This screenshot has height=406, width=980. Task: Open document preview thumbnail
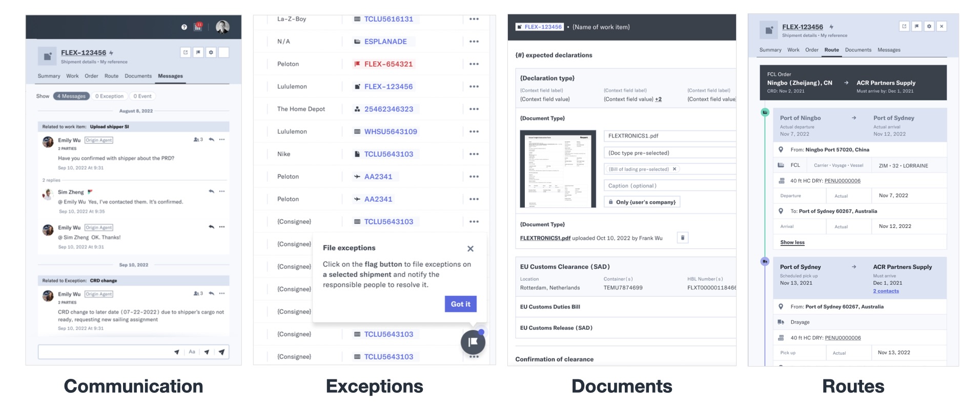pyautogui.click(x=558, y=169)
